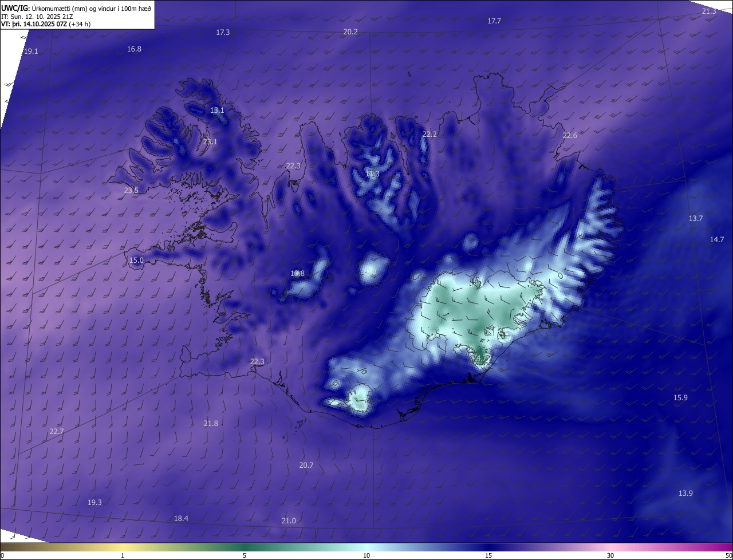Click the title "Úrkomumætti (mm) og vindur í 100m hæð"
Viewport: 733px width, 560px height.
pyautogui.click(x=92, y=7)
